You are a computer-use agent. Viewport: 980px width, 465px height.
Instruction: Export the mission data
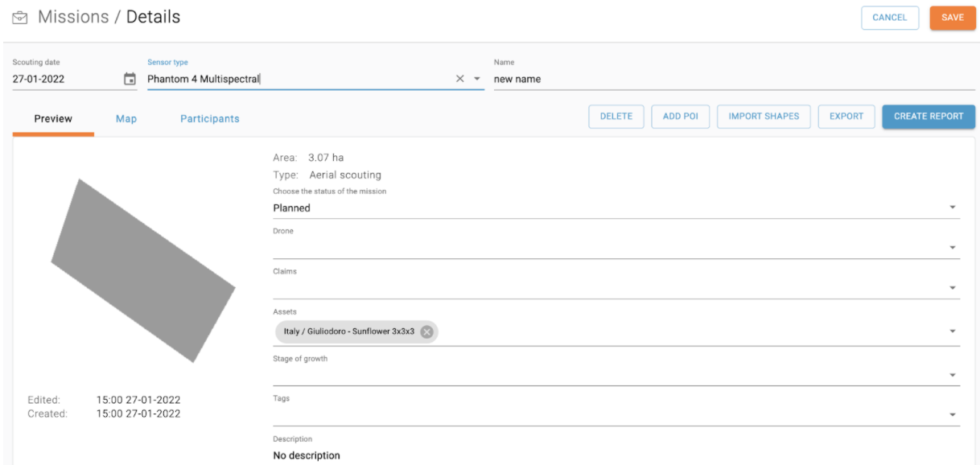click(846, 117)
